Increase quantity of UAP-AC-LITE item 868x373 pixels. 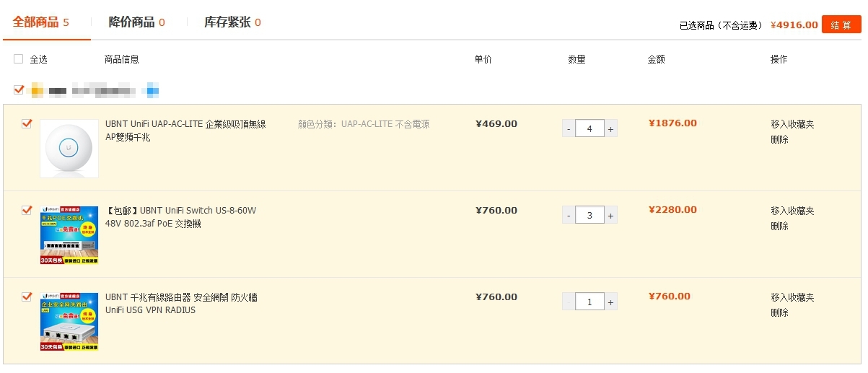click(x=610, y=128)
